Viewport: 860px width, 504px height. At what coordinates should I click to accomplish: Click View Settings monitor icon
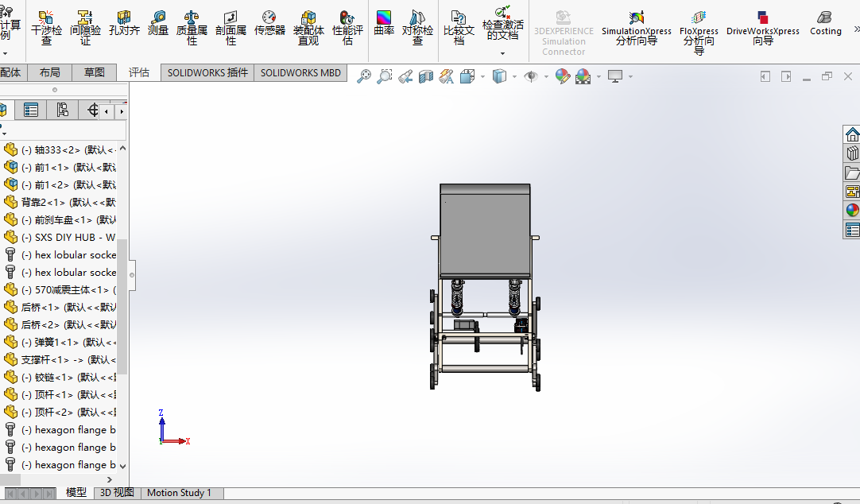point(615,76)
